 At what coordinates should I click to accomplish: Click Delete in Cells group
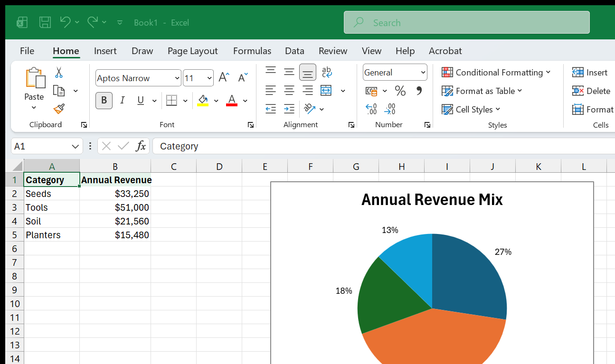click(591, 91)
